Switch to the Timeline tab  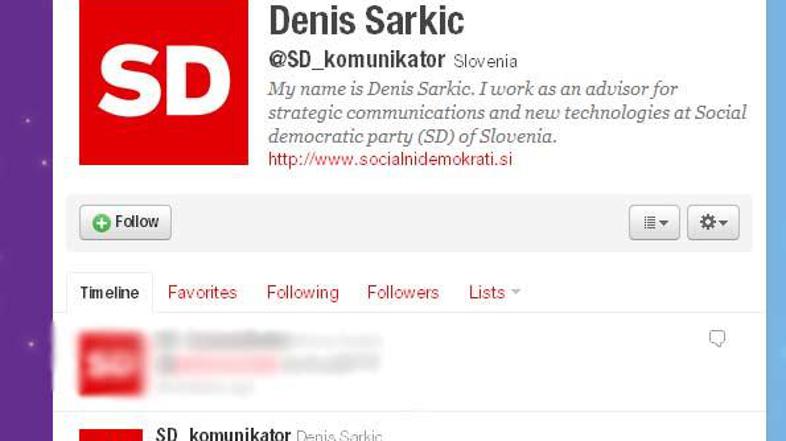point(110,293)
